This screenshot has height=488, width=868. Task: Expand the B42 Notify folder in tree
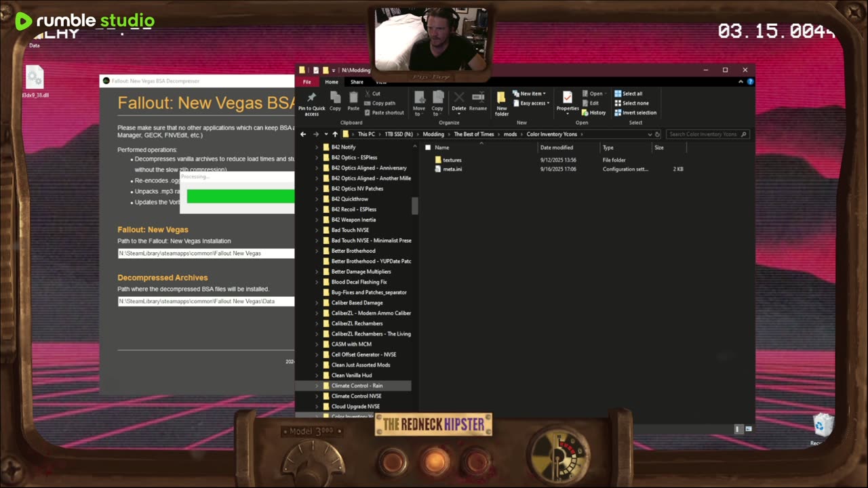pos(317,147)
